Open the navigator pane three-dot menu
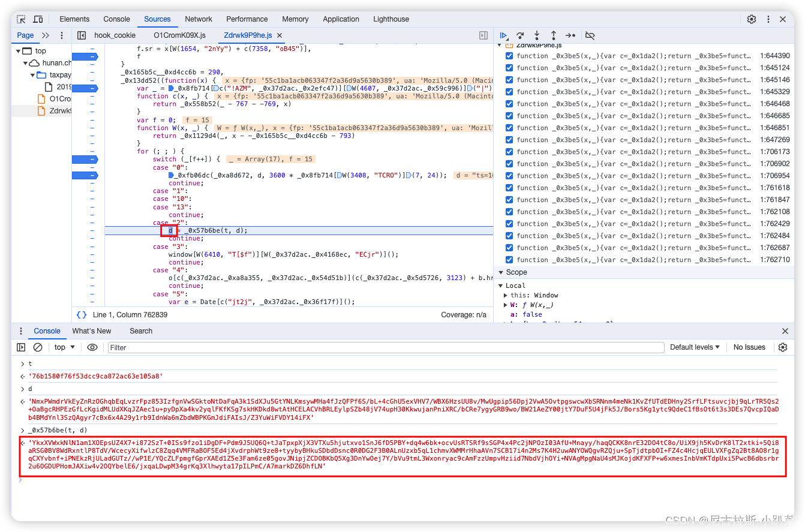Viewport: 805px width, 532px height. point(62,35)
